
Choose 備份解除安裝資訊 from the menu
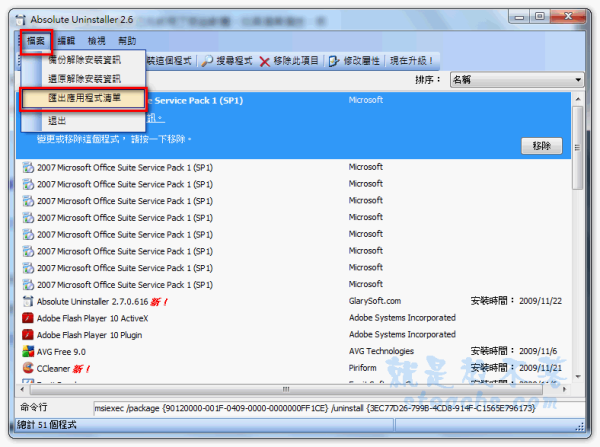click(x=84, y=60)
